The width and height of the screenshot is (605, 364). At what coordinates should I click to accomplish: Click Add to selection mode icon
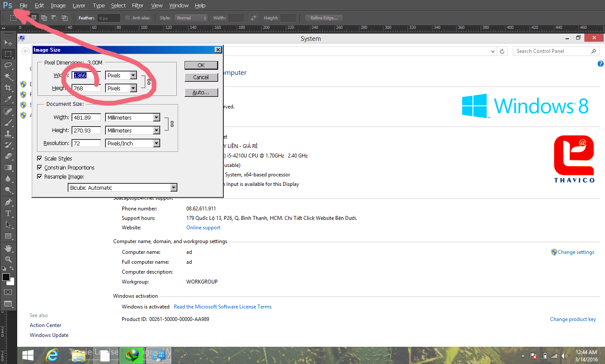(44, 18)
